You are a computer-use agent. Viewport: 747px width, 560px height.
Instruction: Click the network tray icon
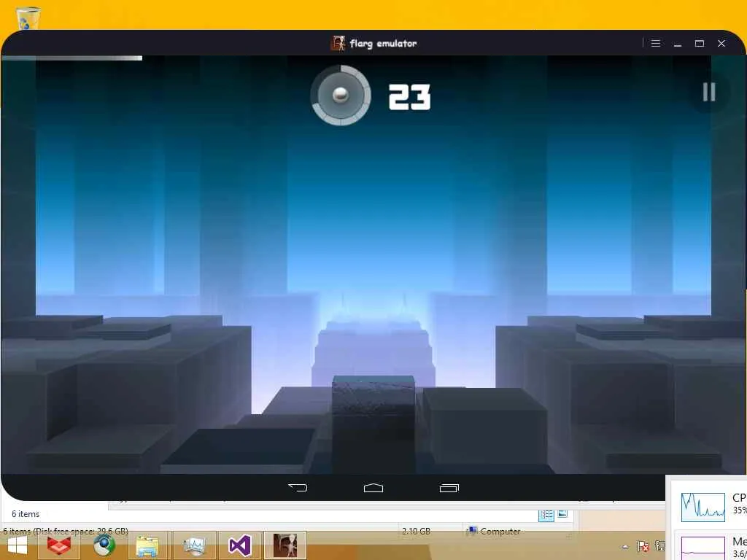click(659, 545)
